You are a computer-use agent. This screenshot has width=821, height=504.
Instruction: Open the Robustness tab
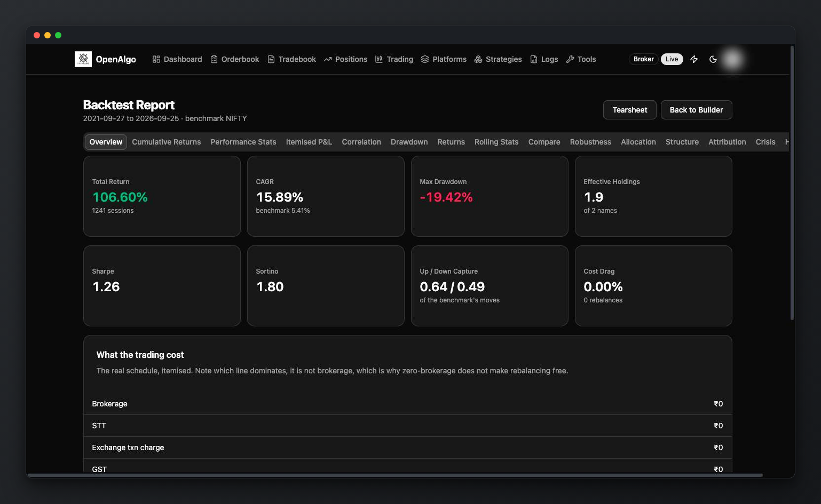point(590,142)
